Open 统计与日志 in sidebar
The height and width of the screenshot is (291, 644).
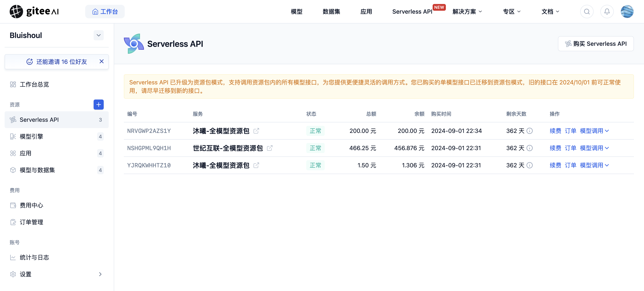[x=56, y=257]
